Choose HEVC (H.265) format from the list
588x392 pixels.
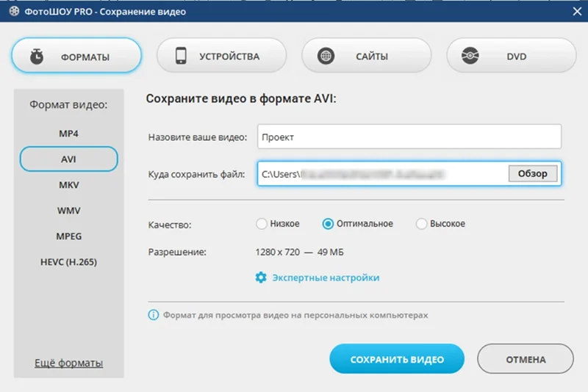point(68,261)
